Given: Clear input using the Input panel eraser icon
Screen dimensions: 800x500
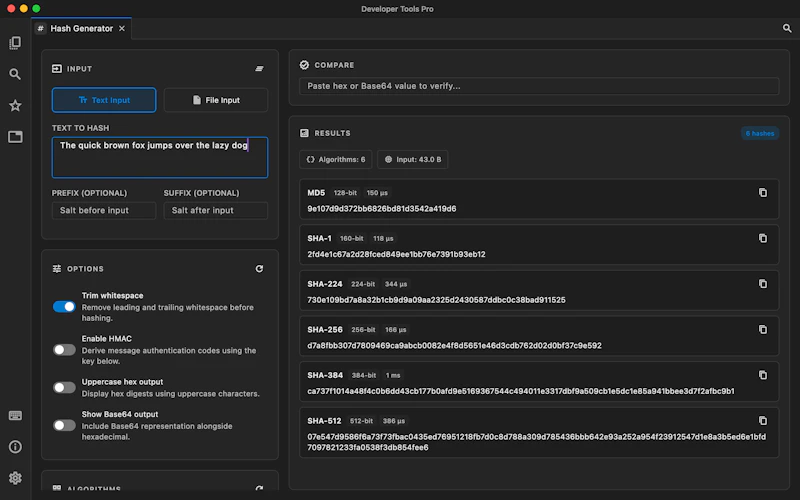Looking at the screenshot, I should pyautogui.click(x=259, y=68).
